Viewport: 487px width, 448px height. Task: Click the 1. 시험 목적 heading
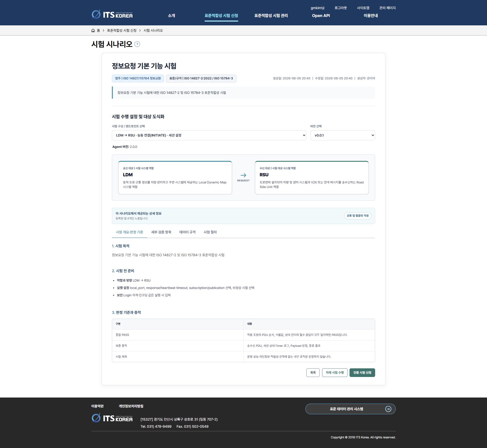[x=121, y=246]
